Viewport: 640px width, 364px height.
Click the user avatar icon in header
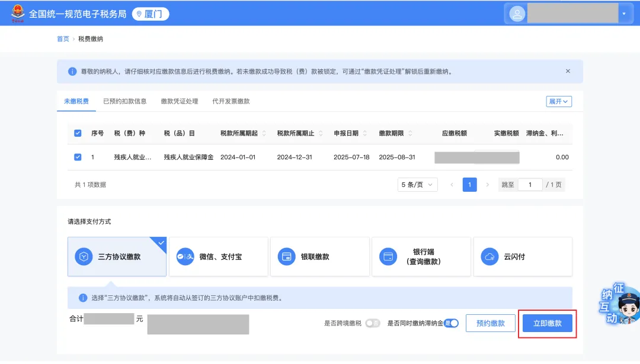pos(517,14)
